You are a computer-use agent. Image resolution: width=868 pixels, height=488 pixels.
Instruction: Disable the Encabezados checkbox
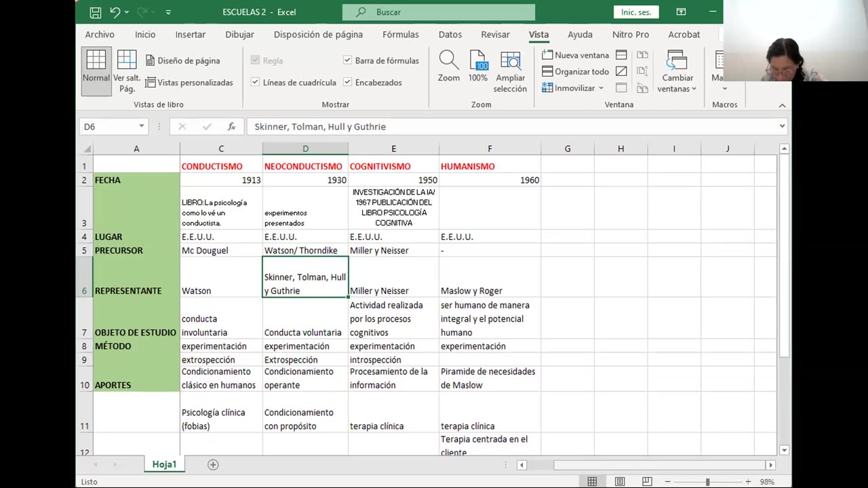348,82
